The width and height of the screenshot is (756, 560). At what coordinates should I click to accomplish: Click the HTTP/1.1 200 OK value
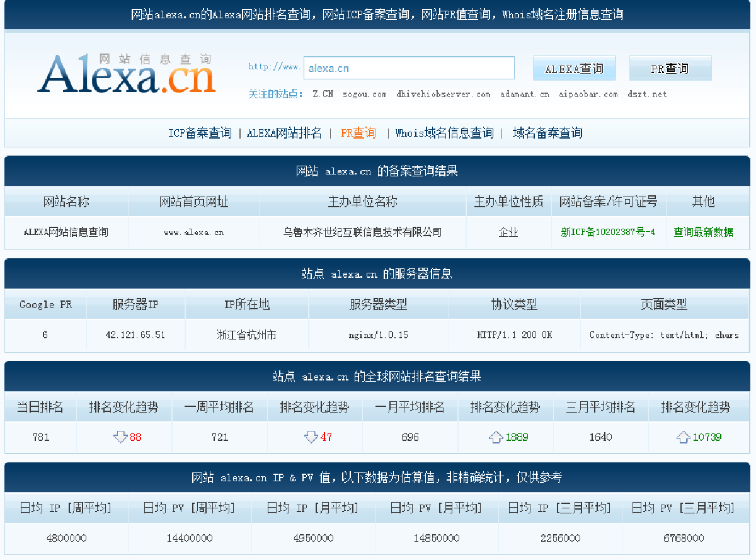(x=514, y=334)
